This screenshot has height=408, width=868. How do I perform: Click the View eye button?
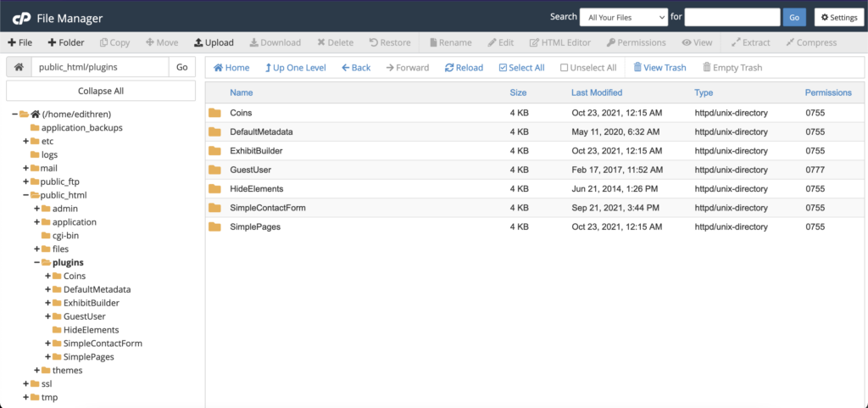point(697,42)
